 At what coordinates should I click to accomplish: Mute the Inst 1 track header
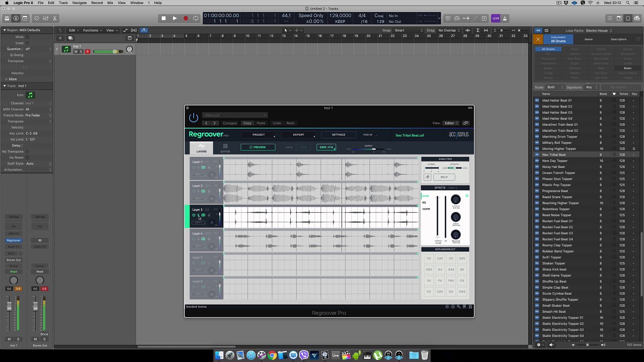[x=76, y=51]
